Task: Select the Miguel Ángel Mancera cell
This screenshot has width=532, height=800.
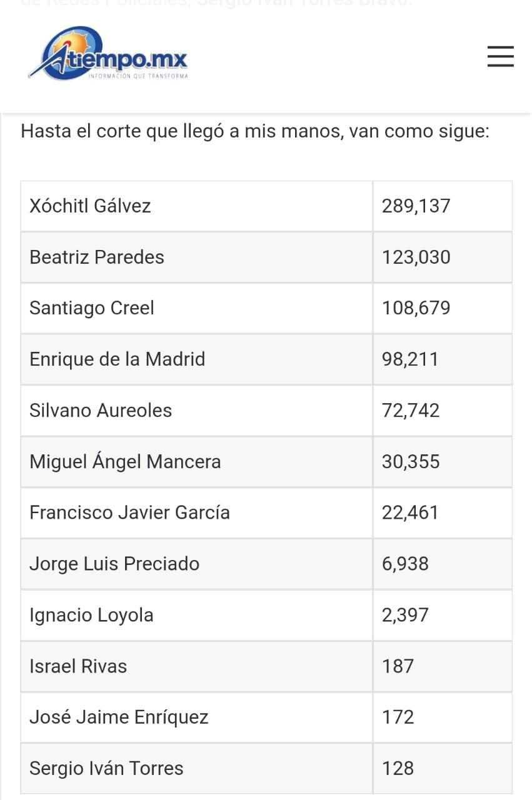Action: point(125,462)
